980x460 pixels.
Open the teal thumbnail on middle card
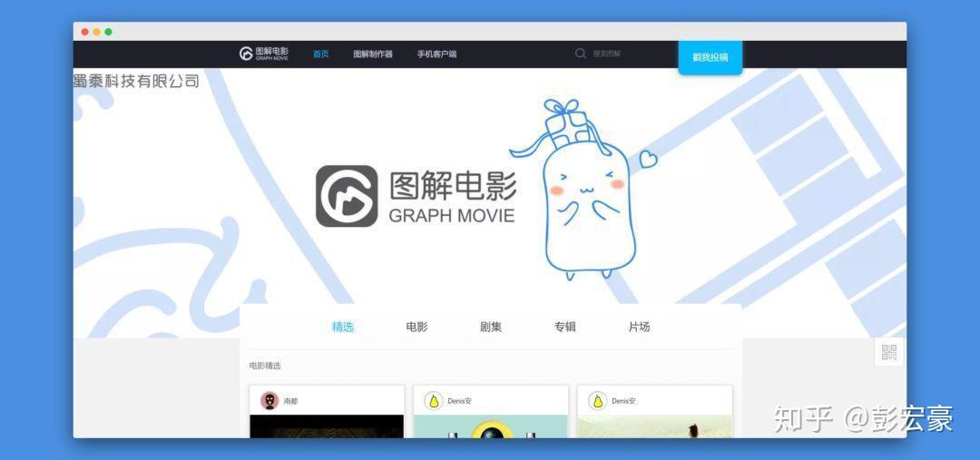pos(491,426)
